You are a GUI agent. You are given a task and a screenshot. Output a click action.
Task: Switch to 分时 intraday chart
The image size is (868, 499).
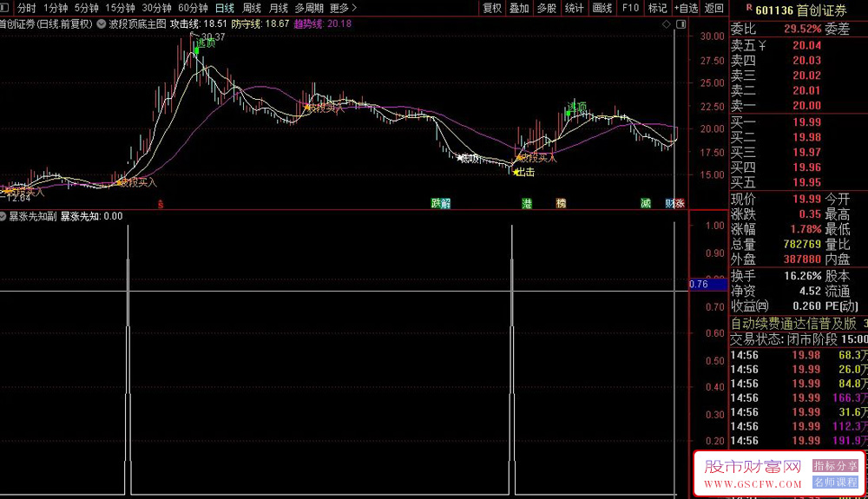(x=27, y=9)
